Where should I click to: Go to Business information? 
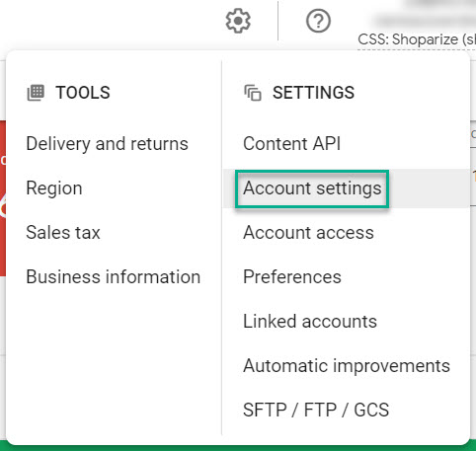point(114,276)
